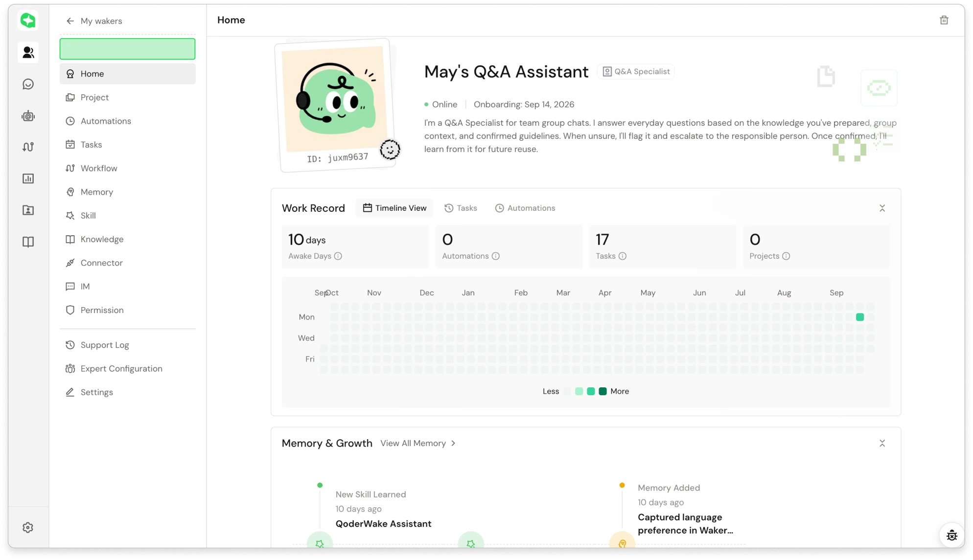This screenshot has width=973, height=560.
Task: Click the Tasks stat info icon
Action: pos(622,256)
